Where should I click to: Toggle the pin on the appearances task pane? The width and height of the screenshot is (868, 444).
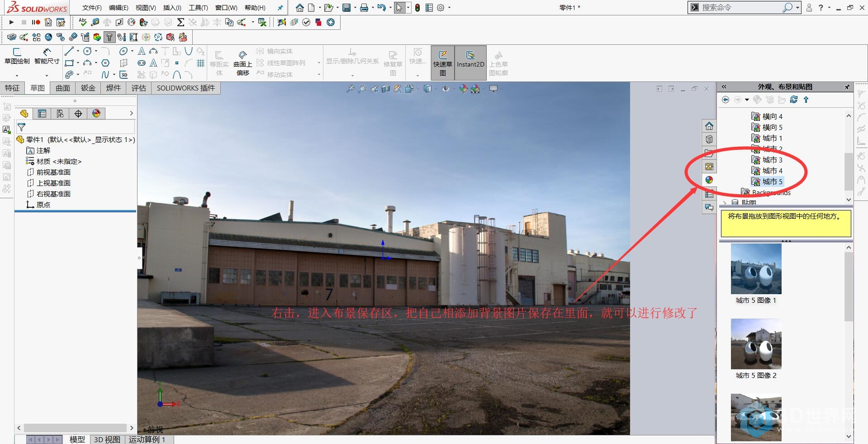click(847, 86)
